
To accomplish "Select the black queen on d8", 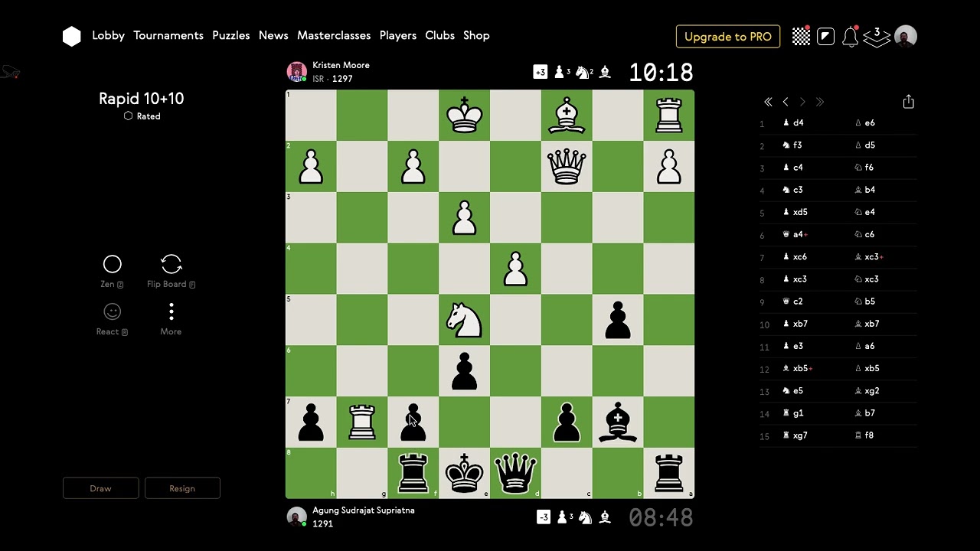I will point(515,473).
